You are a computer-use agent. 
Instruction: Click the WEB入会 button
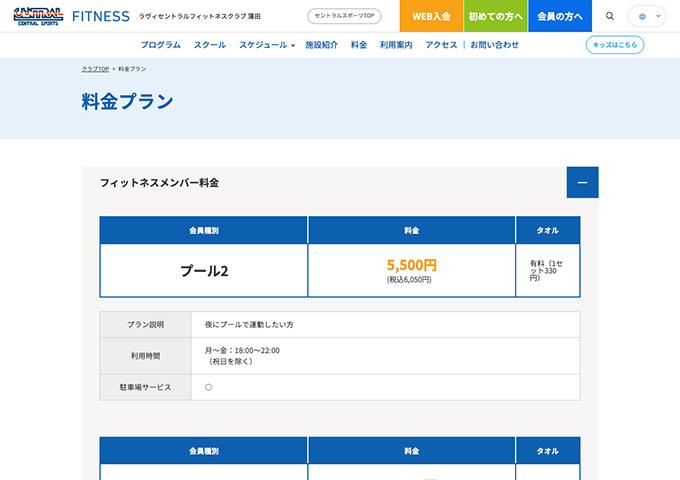click(431, 16)
